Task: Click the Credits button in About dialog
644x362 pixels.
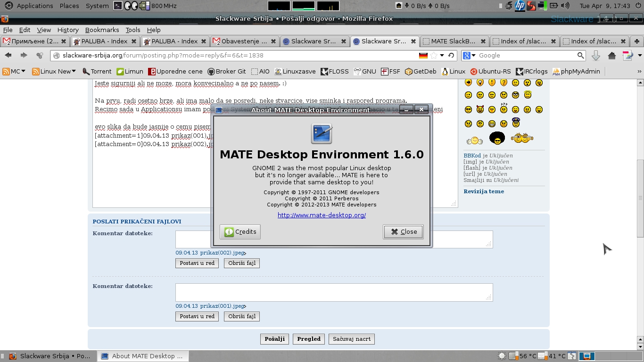Action: tap(240, 231)
